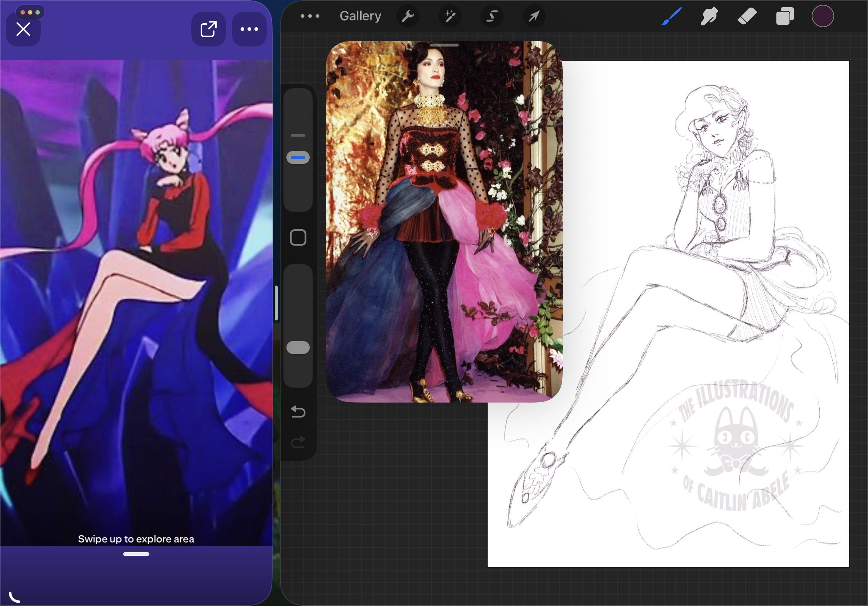Undo the last stroke
This screenshot has height=606, width=868.
(x=298, y=411)
